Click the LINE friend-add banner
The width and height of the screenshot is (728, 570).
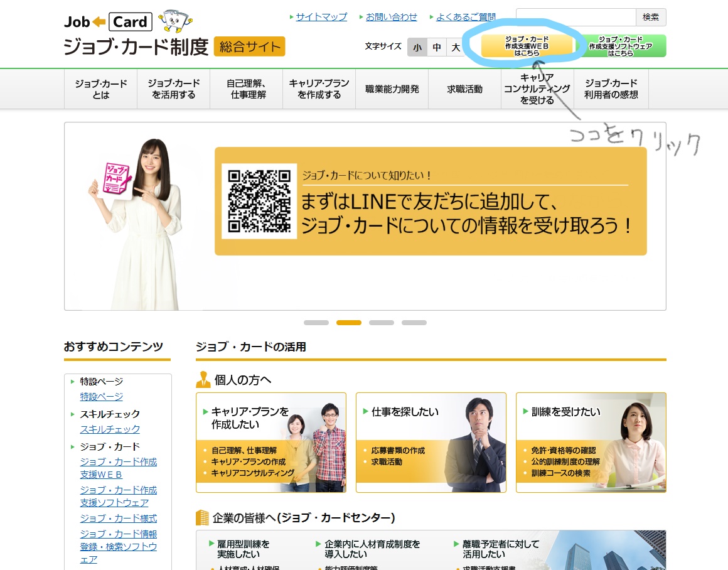pyautogui.click(x=431, y=201)
